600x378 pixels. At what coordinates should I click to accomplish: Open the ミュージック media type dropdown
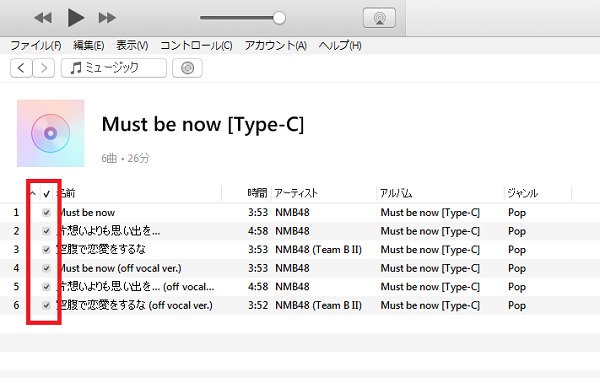[x=114, y=68]
